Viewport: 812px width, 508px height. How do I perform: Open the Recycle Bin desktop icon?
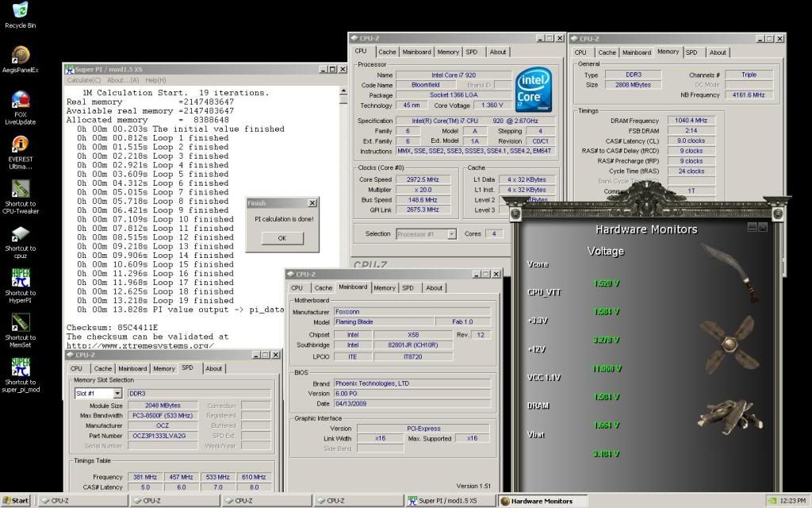click(x=20, y=11)
